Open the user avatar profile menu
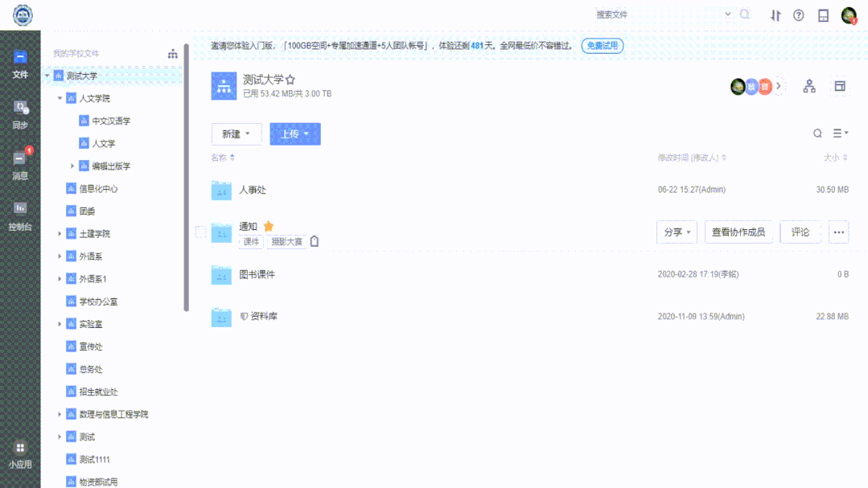 [849, 15]
